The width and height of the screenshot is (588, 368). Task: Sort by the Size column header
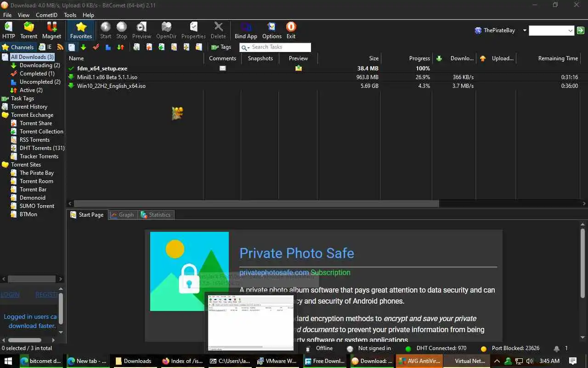point(374,58)
